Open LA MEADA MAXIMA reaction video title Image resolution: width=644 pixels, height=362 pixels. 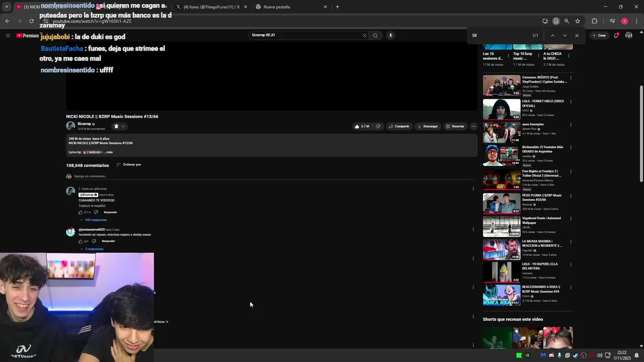(x=542, y=243)
